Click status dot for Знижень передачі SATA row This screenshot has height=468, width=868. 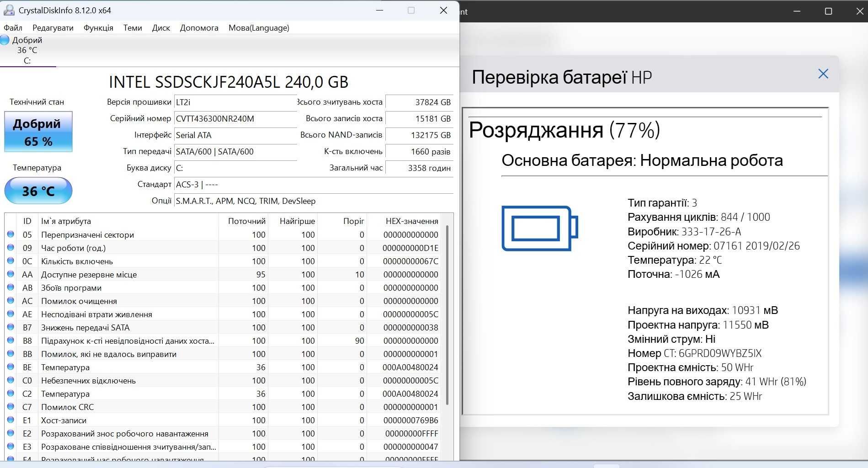11,327
